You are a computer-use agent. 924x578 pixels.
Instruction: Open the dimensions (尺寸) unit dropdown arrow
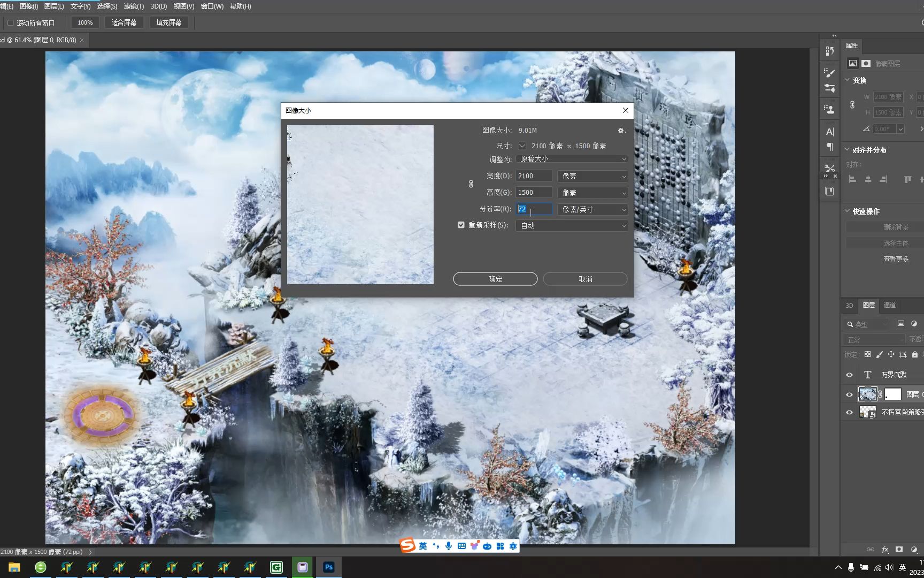pyautogui.click(x=522, y=146)
